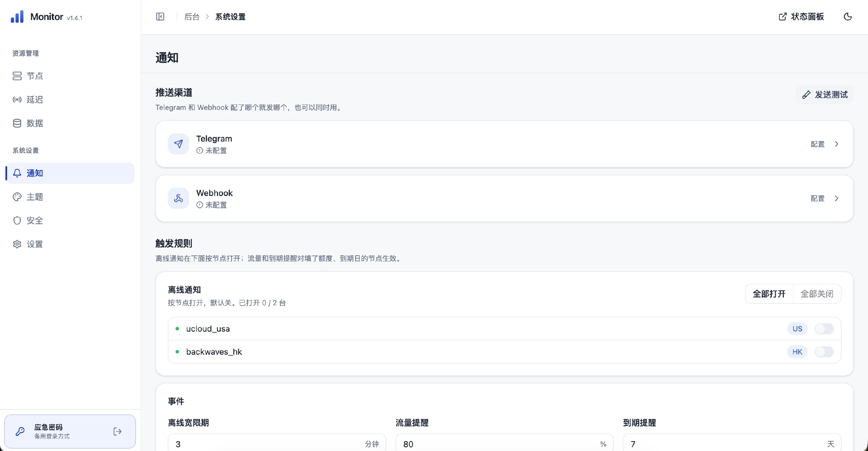Enable offline notification for backwaves_hk

[x=824, y=352]
